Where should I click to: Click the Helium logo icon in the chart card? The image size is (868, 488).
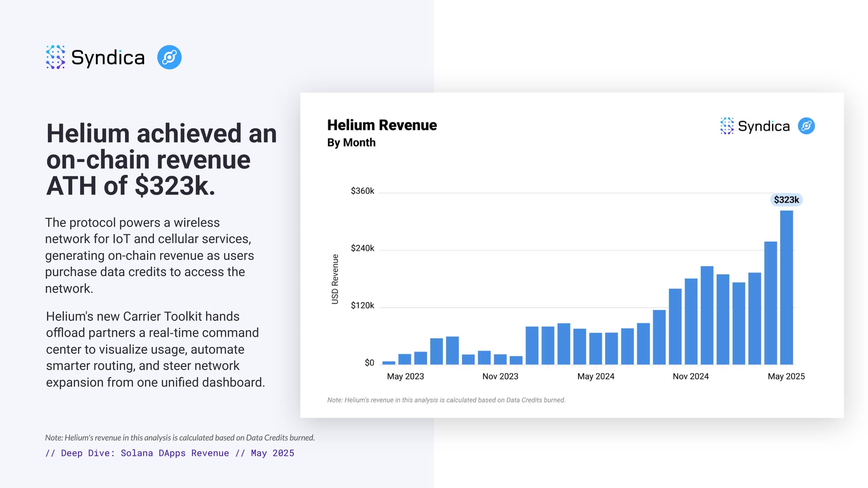pos(806,126)
